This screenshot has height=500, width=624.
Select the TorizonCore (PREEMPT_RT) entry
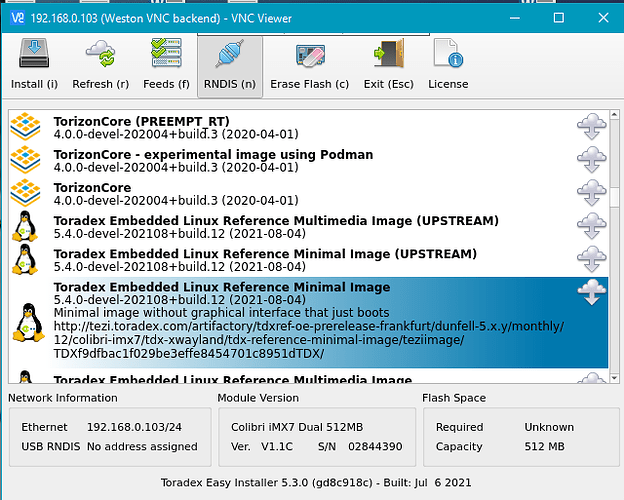click(308, 127)
